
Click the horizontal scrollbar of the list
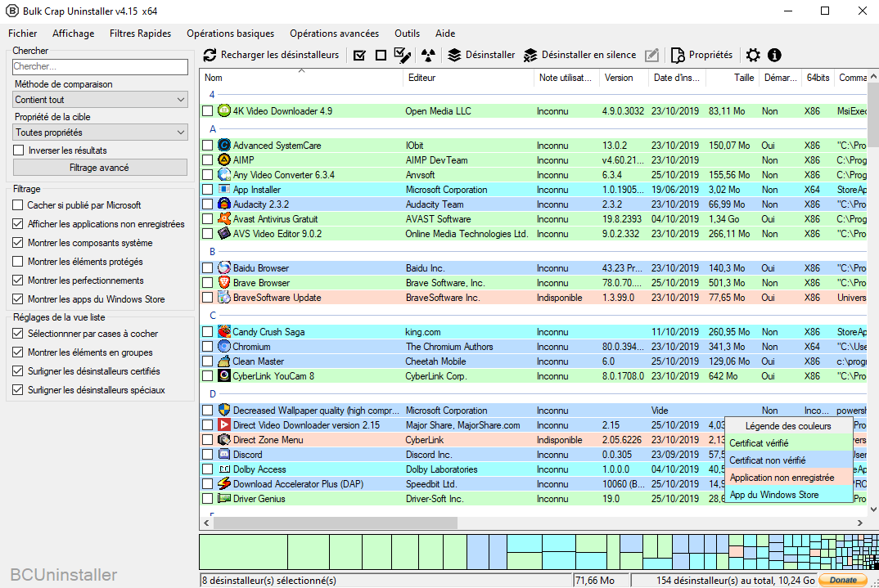pyautogui.click(x=336, y=523)
